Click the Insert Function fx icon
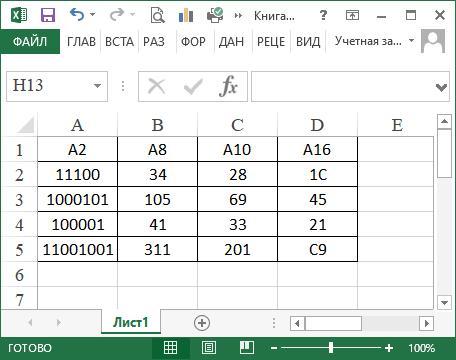The image size is (456, 360). (x=228, y=86)
